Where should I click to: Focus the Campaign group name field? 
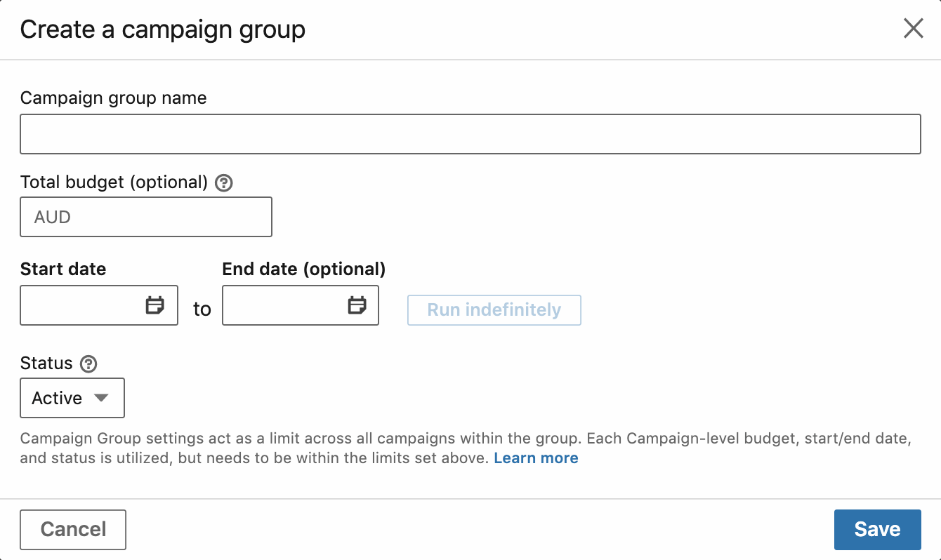pyautogui.click(x=470, y=134)
